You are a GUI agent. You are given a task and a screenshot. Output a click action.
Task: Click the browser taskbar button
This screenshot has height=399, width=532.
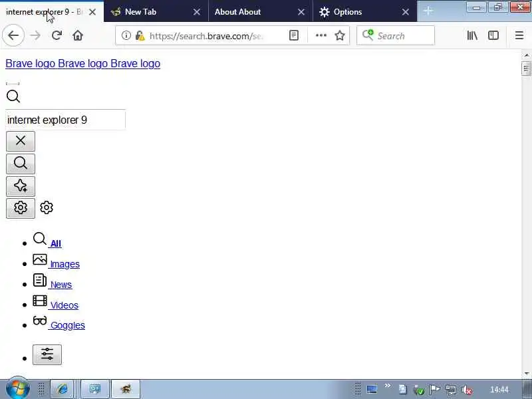click(x=126, y=389)
